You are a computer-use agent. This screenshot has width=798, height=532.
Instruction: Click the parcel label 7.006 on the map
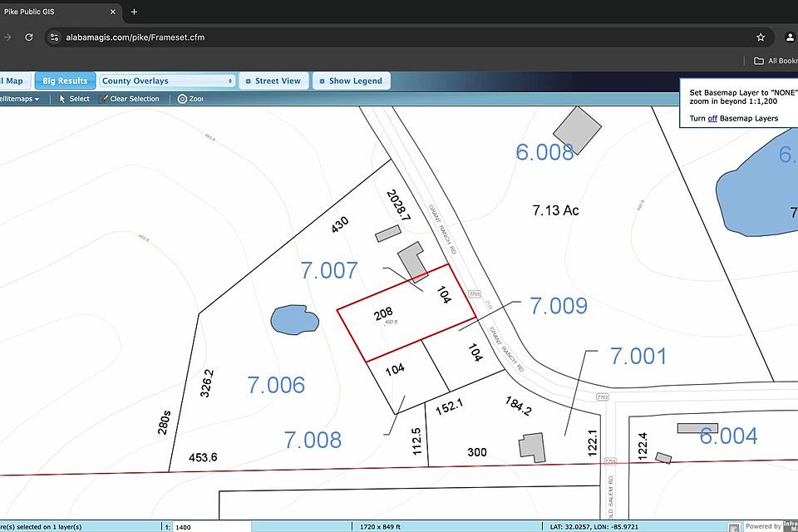click(276, 385)
